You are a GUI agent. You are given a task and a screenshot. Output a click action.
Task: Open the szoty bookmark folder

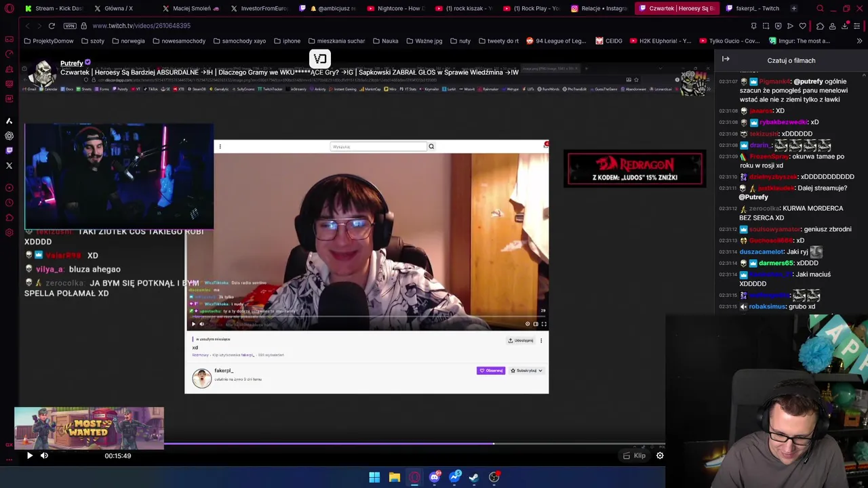coord(92,41)
